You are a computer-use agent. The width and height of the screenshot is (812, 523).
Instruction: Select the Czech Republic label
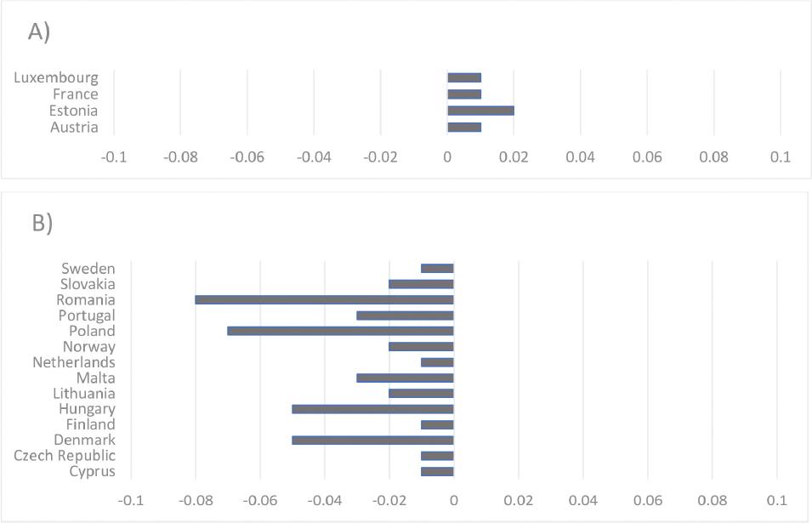point(65,456)
